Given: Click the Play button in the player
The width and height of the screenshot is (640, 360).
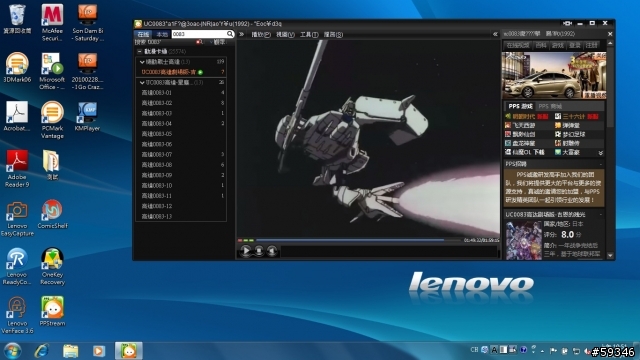Looking at the screenshot, I should [x=246, y=251].
